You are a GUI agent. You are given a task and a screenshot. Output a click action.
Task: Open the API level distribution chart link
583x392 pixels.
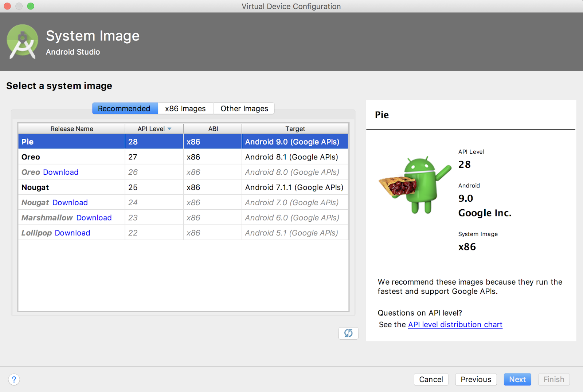tap(455, 325)
